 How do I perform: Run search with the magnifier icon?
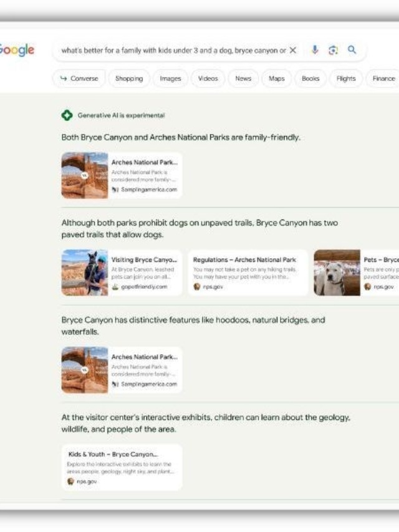[x=352, y=50]
